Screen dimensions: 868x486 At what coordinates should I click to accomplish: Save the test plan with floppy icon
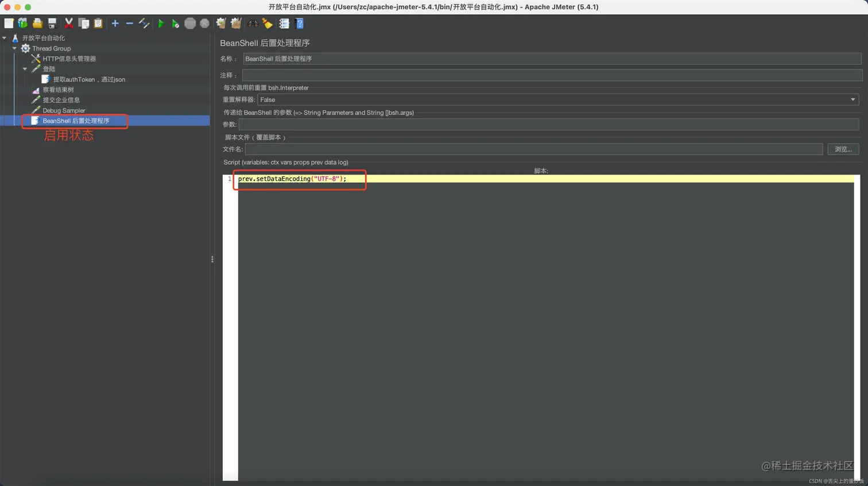(52, 24)
